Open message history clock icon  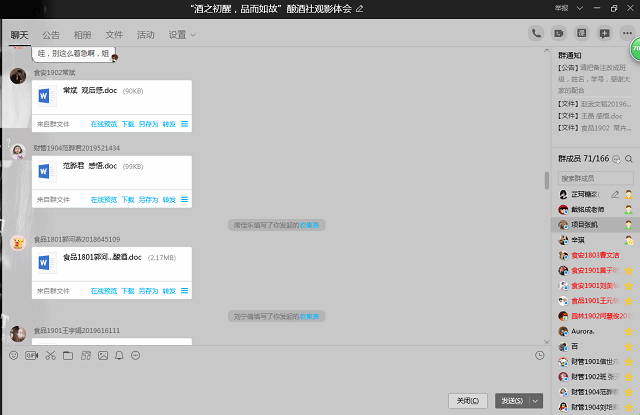[540, 355]
